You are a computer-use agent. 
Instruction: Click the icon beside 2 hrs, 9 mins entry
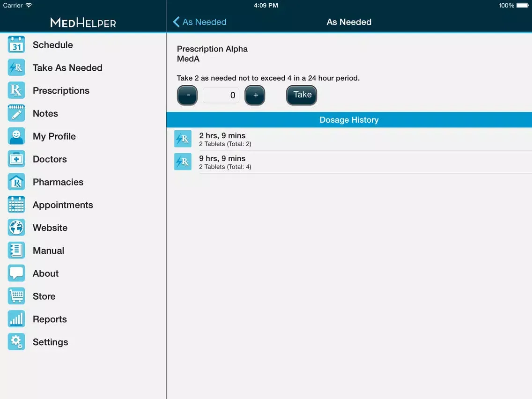point(183,139)
